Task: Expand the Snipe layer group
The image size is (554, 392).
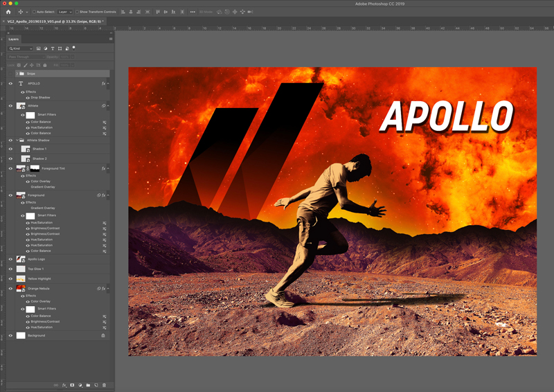Action: point(17,73)
